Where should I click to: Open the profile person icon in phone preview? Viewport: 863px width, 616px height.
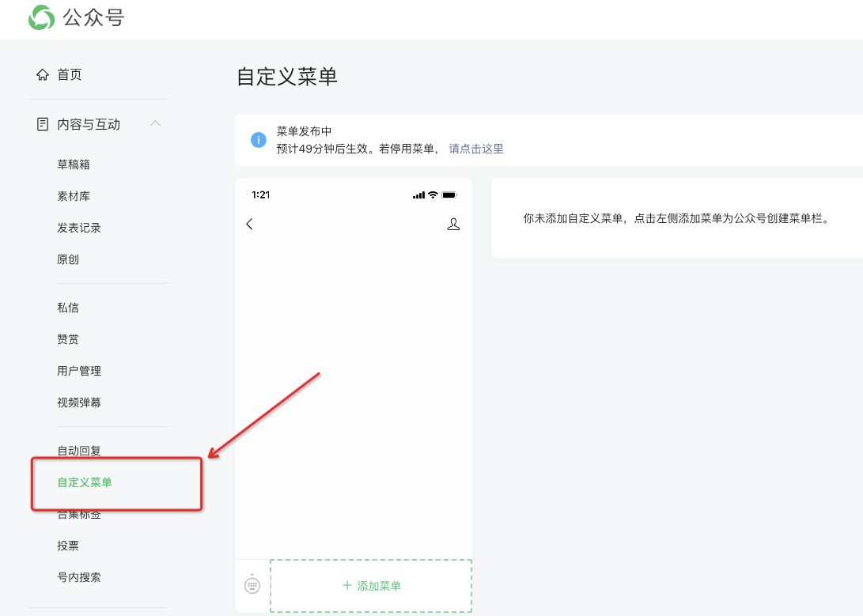click(453, 225)
